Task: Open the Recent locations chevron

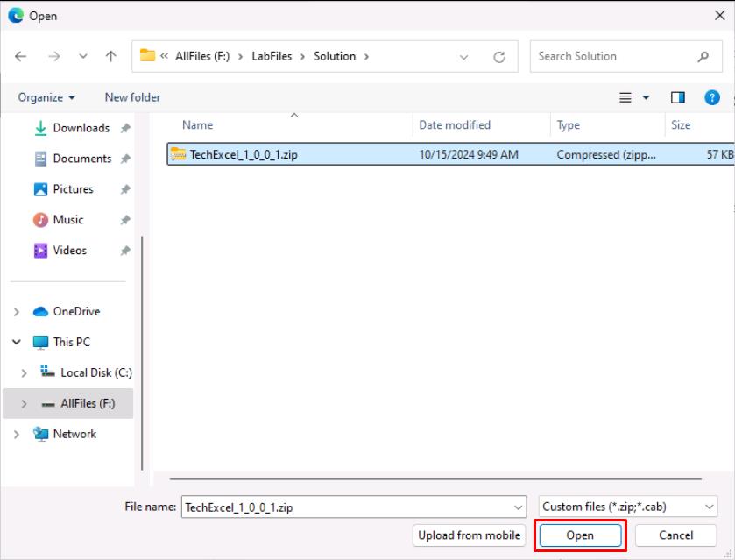Action: [x=83, y=57]
